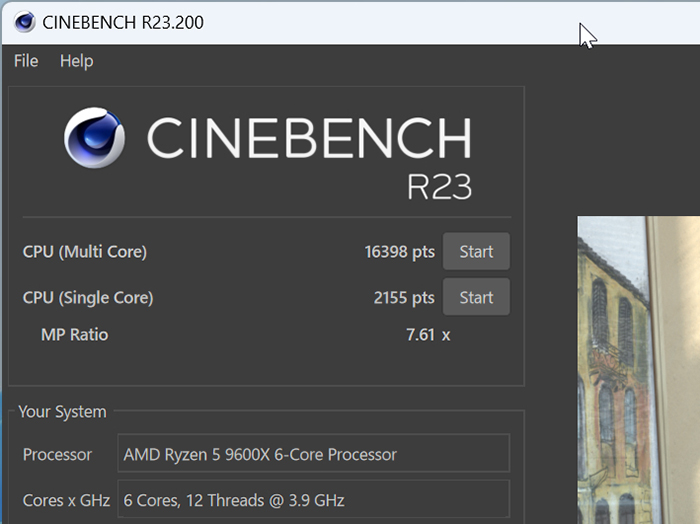Click the rendered building preview image

(x=638, y=370)
